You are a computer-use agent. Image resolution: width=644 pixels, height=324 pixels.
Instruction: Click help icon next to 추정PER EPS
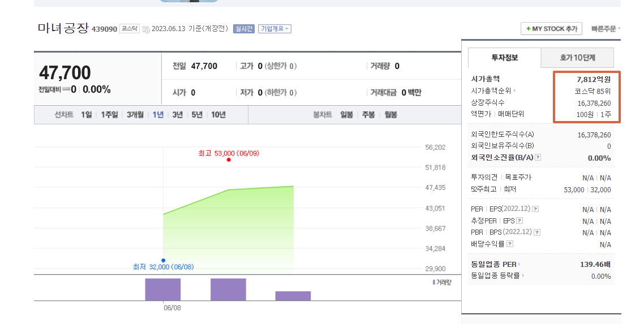click(519, 221)
